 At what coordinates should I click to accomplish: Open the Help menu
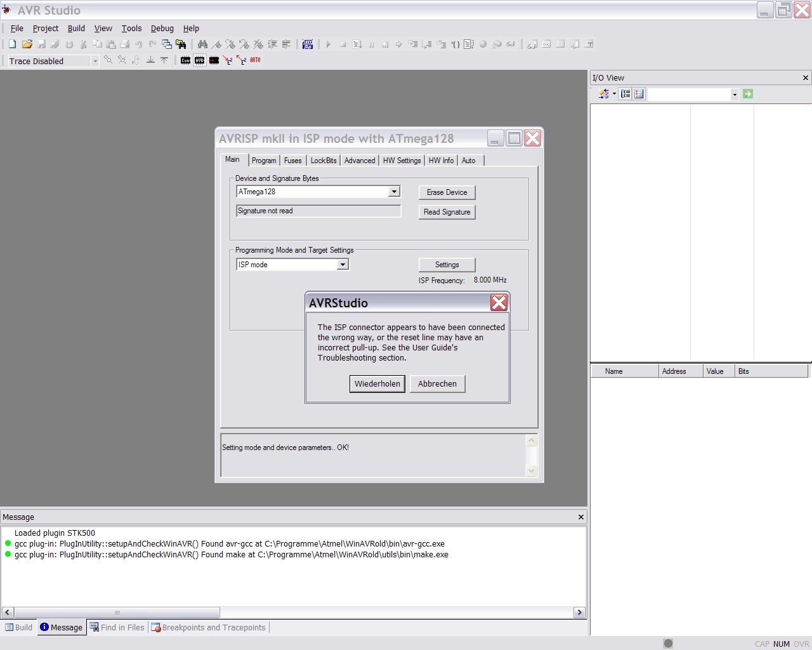(x=191, y=29)
